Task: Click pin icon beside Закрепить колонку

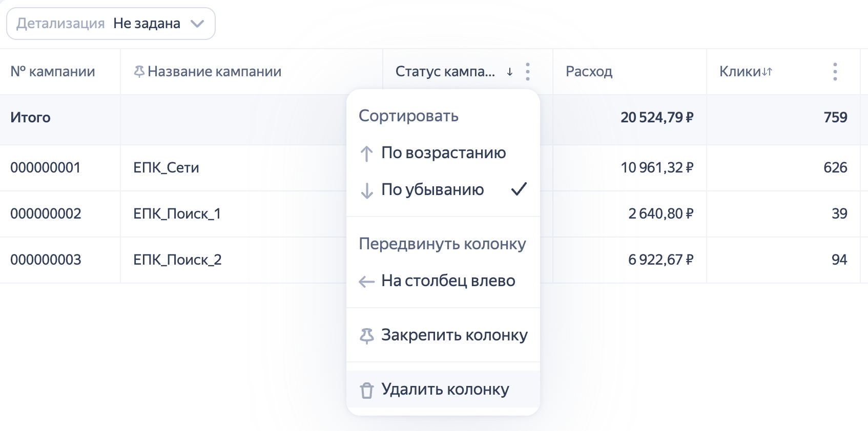Action: [366, 336]
